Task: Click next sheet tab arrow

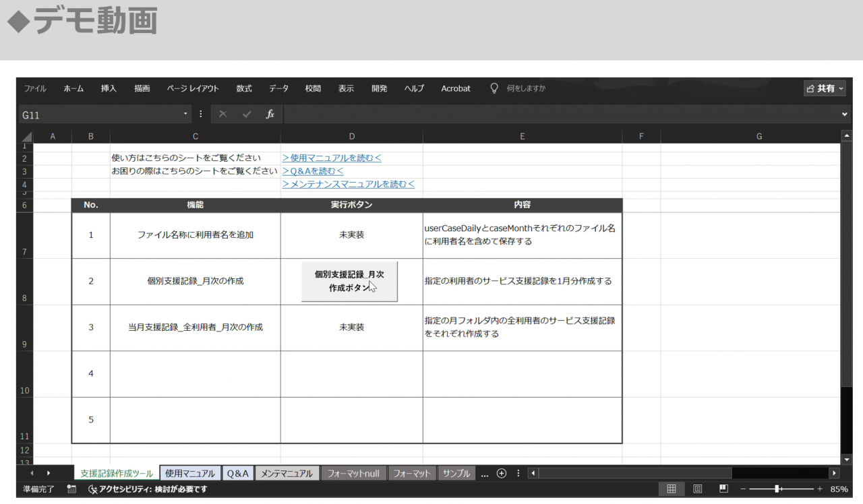Action: click(x=48, y=474)
